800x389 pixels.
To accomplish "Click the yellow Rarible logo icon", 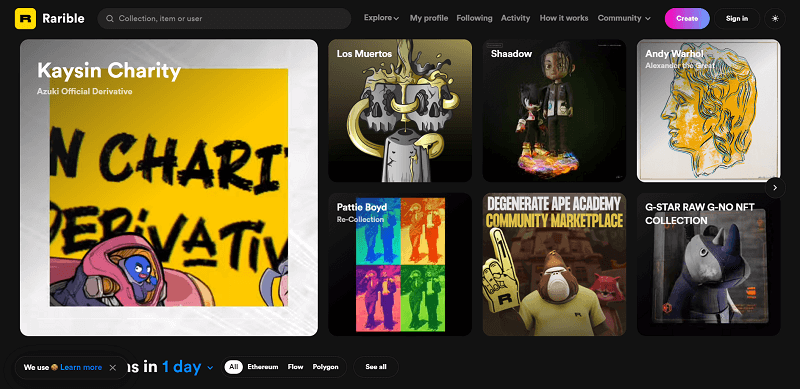I will point(26,18).
